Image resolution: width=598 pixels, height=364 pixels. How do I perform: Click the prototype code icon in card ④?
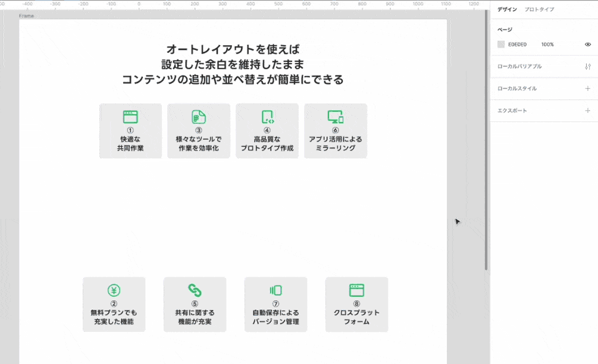pyautogui.click(x=267, y=117)
